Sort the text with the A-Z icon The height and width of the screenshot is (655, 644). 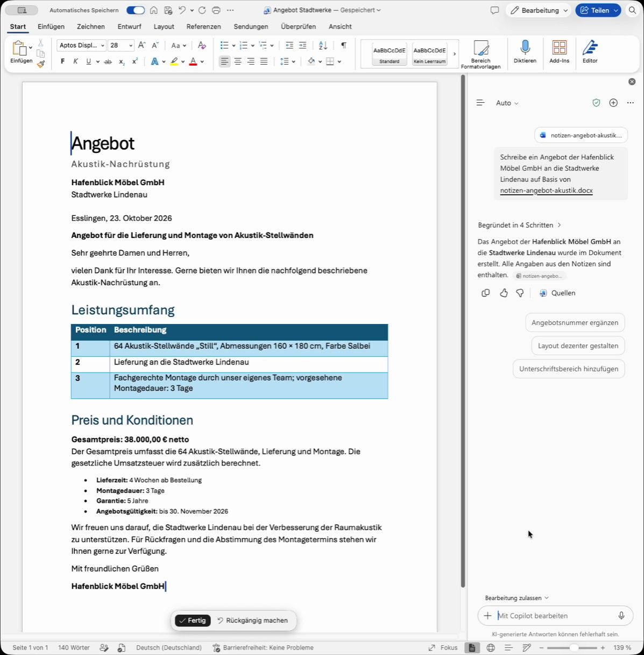pyautogui.click(x=323, y=45)
